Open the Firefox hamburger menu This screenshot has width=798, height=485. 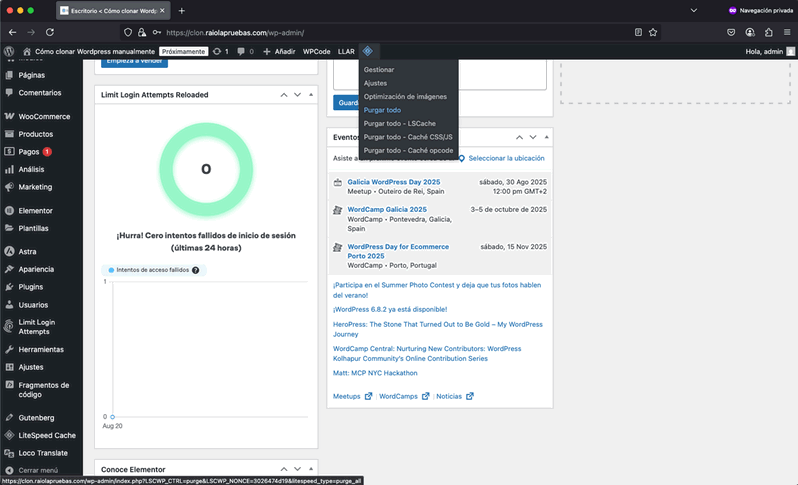coord(787,32)
